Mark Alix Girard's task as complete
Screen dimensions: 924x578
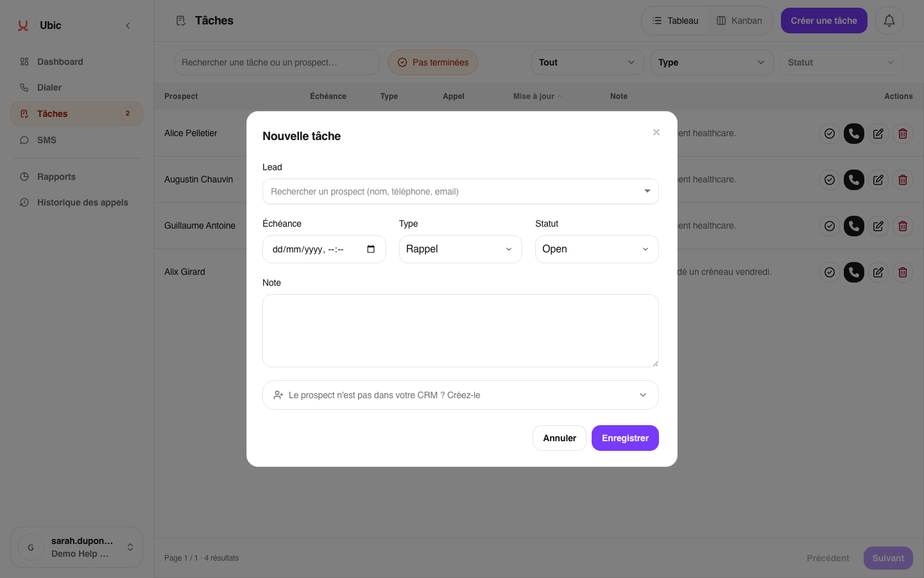pos(829,272)
